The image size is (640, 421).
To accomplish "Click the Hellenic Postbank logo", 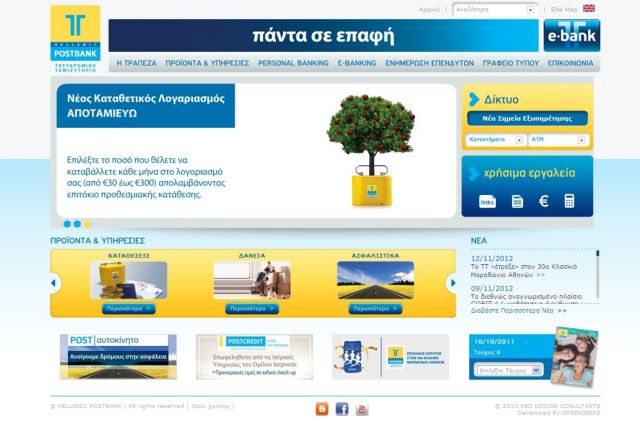I will pos(76,40).
